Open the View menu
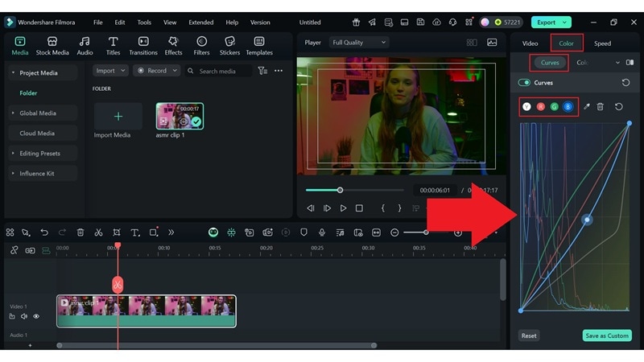Viewport: 644px width, 362px height. [x=170, y=23]
